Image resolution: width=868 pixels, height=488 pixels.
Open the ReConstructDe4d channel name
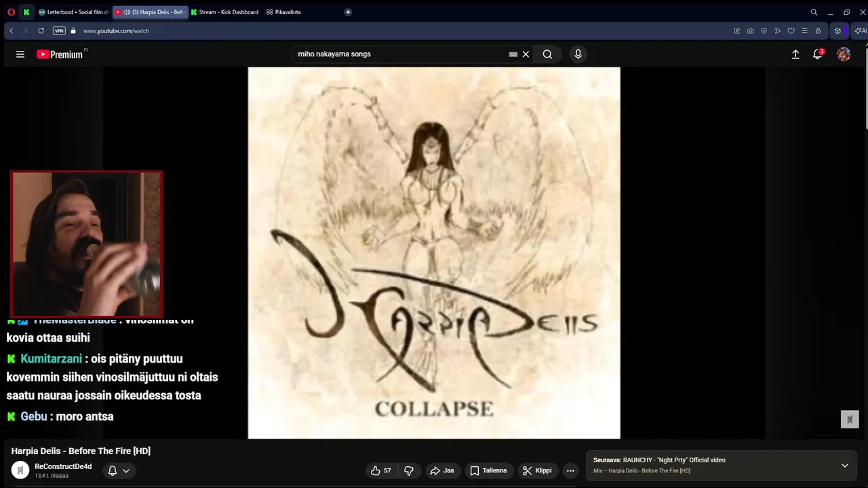tap(63, 466)
